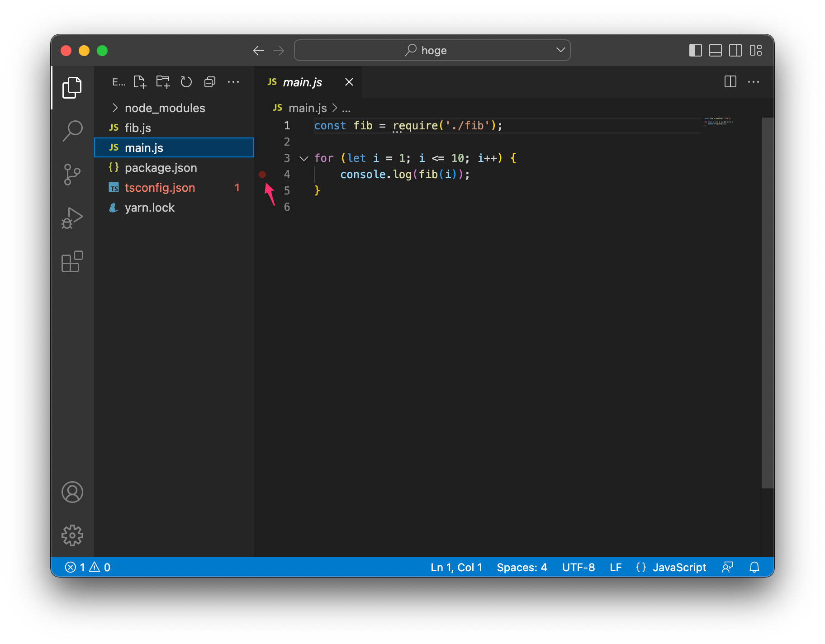Viewport: 825px width, 644px height.
Task: Click line number 6 in the gutter
Action: point(287,207)
